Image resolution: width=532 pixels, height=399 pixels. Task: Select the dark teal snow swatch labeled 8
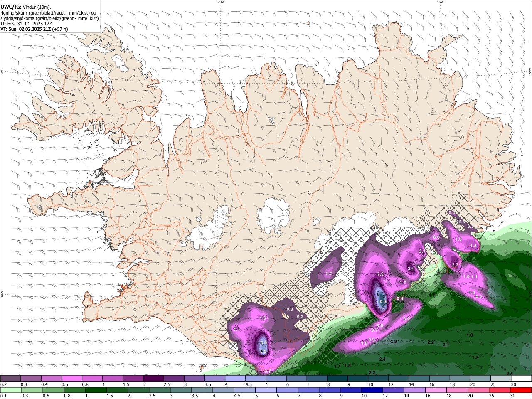pos(337,379)
